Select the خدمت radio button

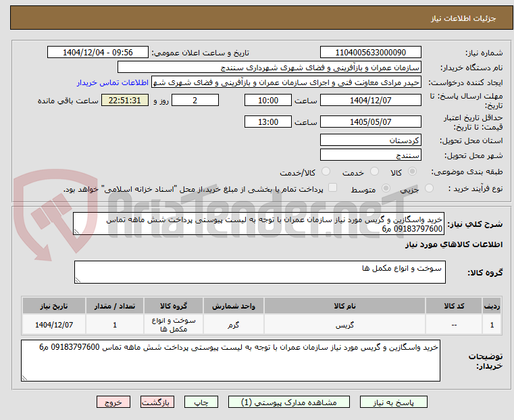tap(374, 172)
